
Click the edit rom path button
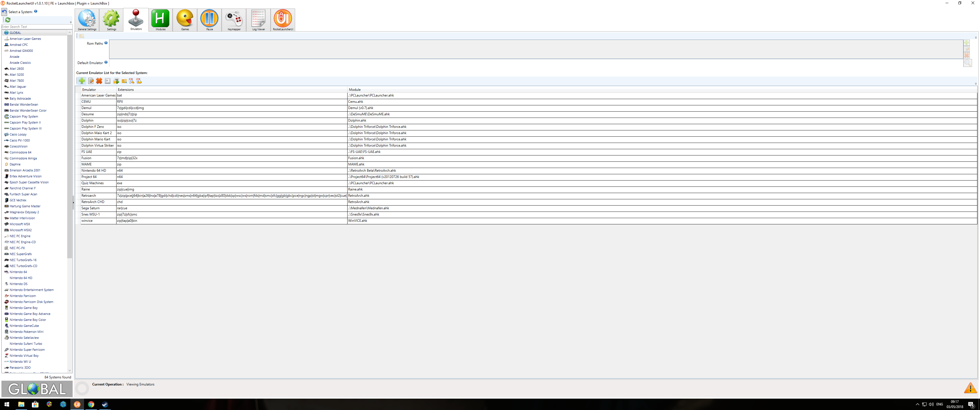[x=967, y=49]
